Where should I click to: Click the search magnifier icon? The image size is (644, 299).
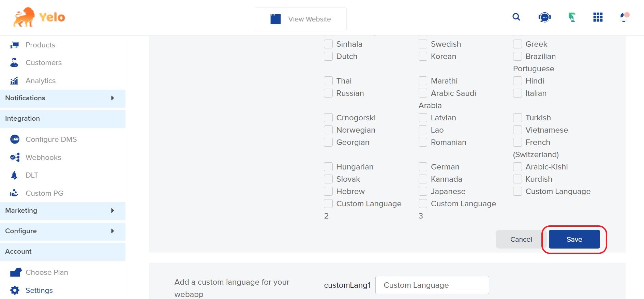pos(516,17)
